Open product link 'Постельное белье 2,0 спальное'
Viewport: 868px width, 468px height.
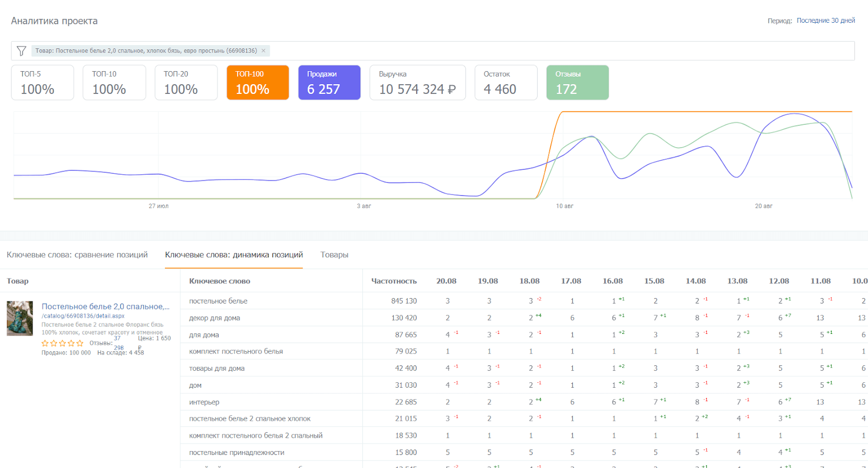pos(105,306)
